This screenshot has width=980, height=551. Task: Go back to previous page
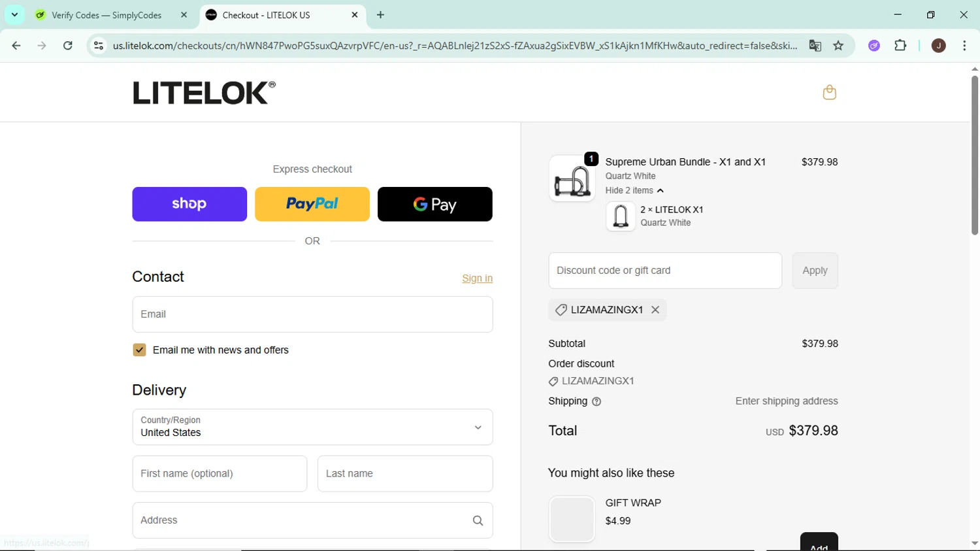click(x=16, y=46)
